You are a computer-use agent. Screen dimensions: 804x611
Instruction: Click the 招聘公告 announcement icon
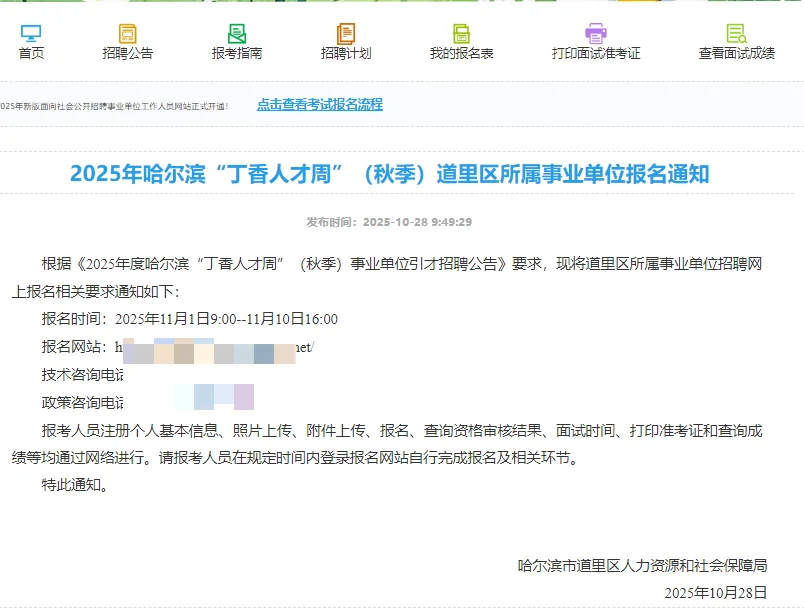pyautogui.click(x=128, y=31)
